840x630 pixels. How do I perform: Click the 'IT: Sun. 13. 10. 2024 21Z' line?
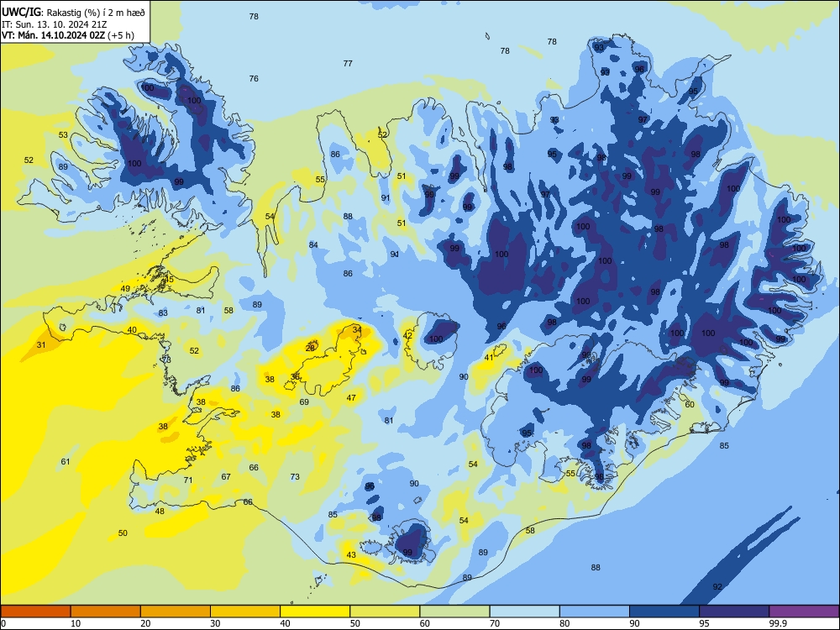point(55,24)
